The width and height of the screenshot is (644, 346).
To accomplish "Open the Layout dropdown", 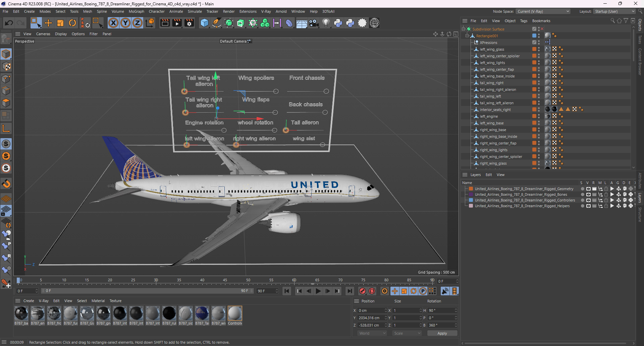I will pos(614,11).
